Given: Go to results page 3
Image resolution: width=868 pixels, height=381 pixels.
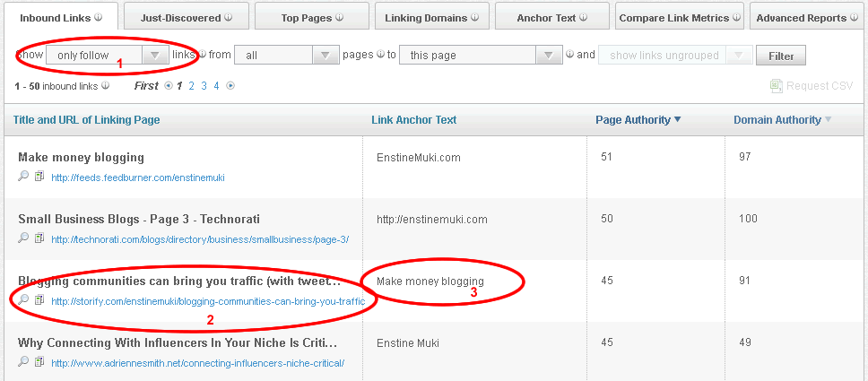Looking at the screenshot, I should (x=204, y=86).
